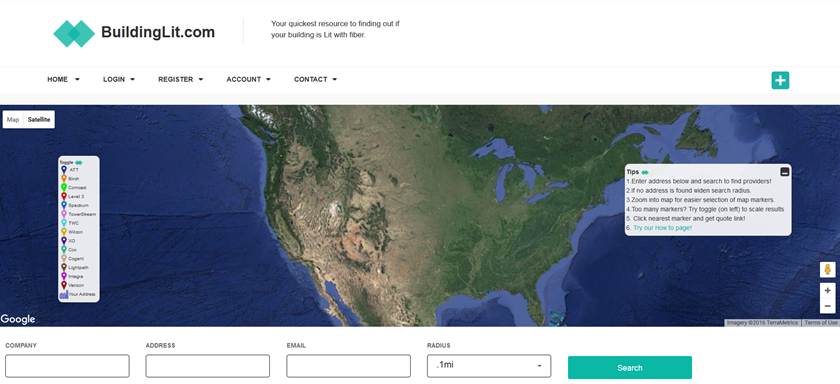Viewport: 840px width, 384px height.
Task: Click the green Search button
Action: (x=629, y=367)
